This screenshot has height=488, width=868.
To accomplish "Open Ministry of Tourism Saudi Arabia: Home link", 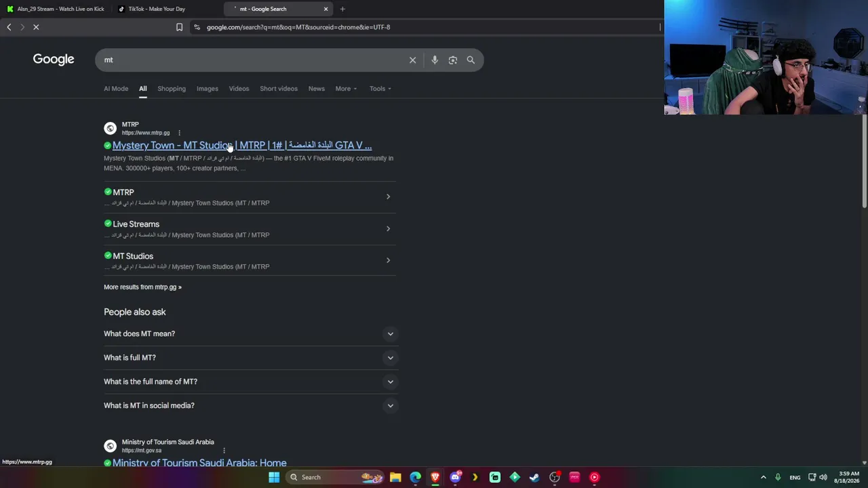I will click(x=199, y=463).
